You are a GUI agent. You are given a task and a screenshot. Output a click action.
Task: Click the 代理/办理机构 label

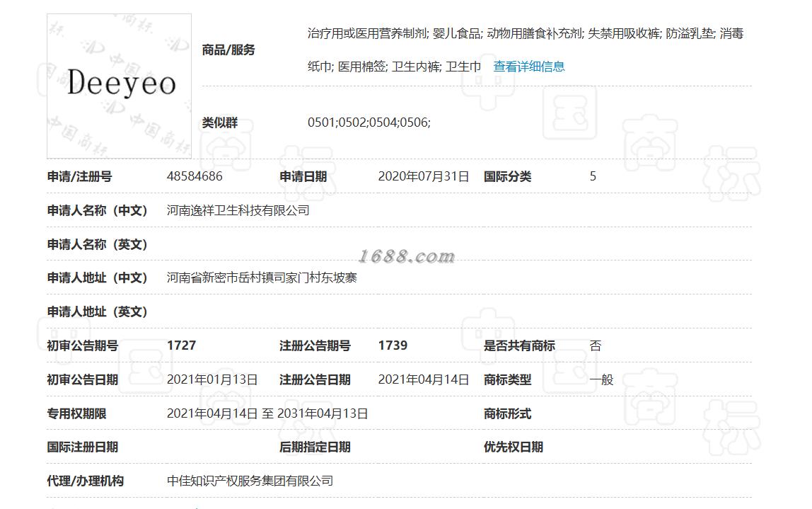86,481
